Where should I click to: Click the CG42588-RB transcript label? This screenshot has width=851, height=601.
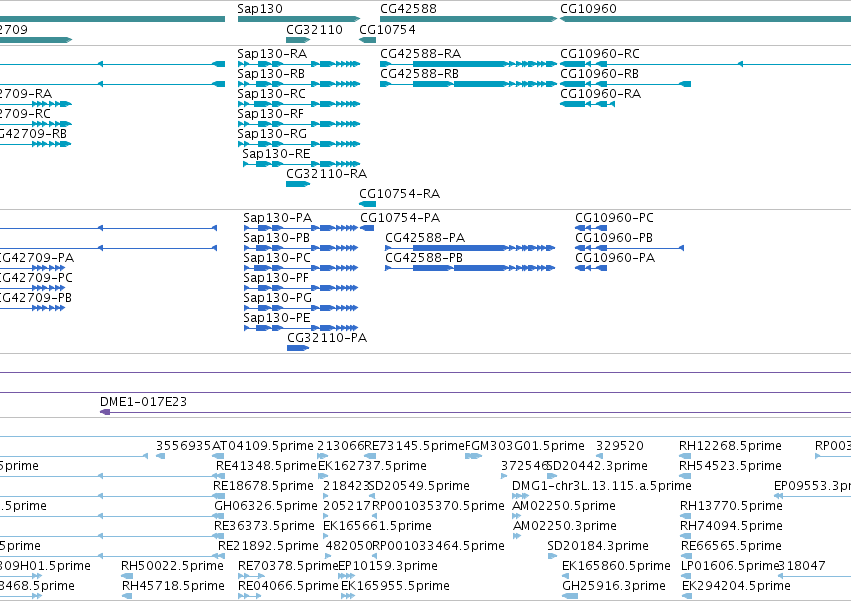[420, 74]
